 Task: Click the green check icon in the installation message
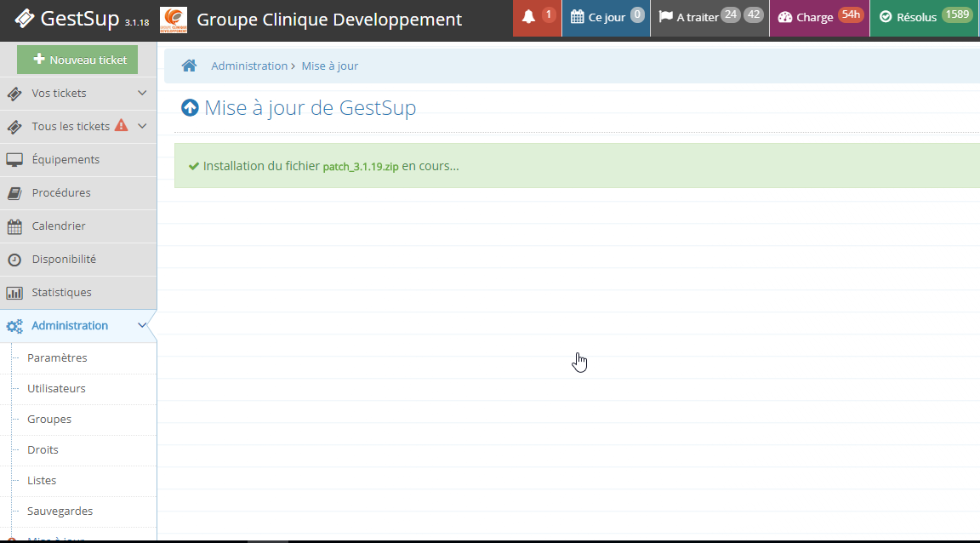pyautogui.click(x=194, y=167)
